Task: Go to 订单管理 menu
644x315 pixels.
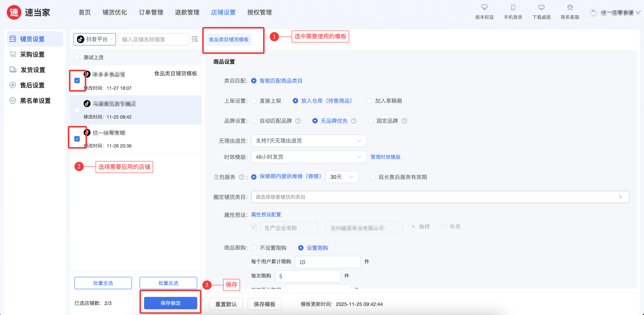Action: [x=151, y=12]
